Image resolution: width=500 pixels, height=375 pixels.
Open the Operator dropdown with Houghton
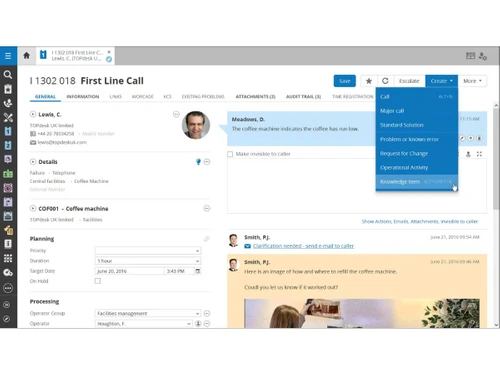click(144, 324)
